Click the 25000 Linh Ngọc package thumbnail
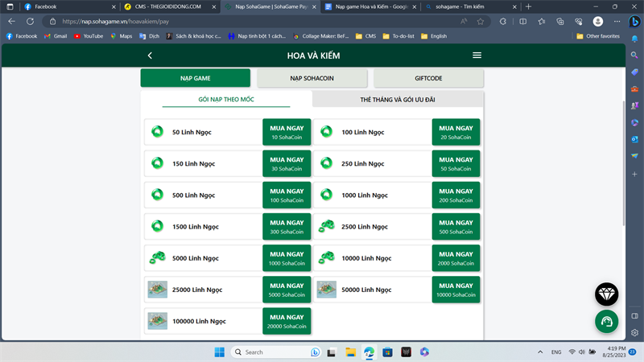644x362 pixels. tap(158, 290)
